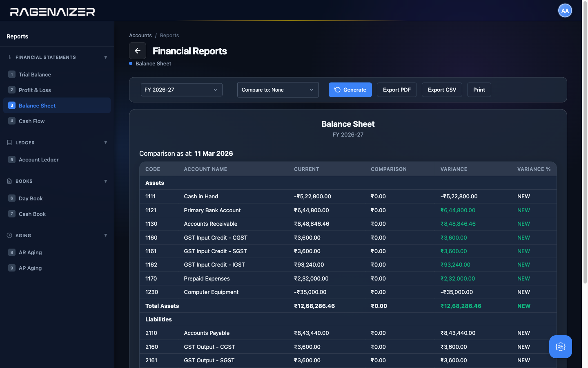Click the 11 Mar 2026 comparison date
This screenshot has width=588, height=368.
(x=214, y=154)
